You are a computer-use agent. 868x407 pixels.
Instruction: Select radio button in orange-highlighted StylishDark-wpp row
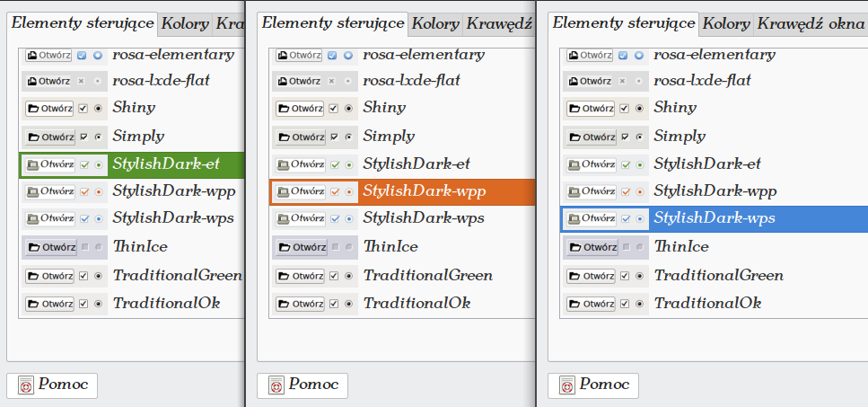(x=348, y=191)
